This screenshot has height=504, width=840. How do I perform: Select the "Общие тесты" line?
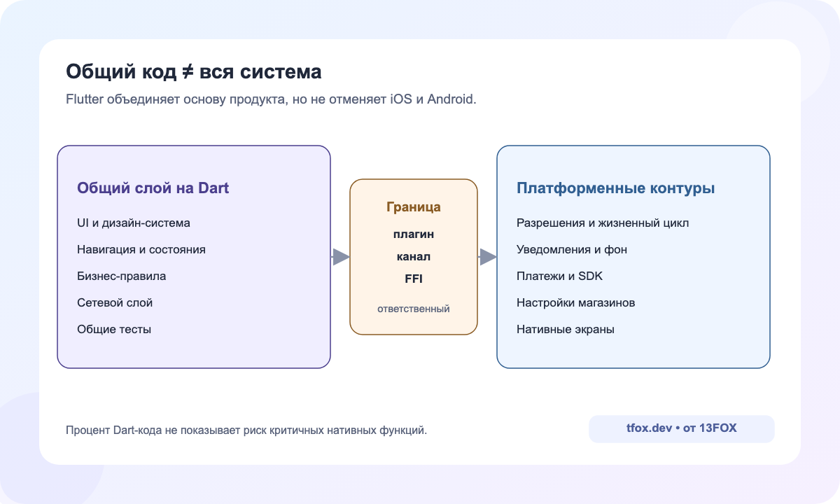pos(114,329)
